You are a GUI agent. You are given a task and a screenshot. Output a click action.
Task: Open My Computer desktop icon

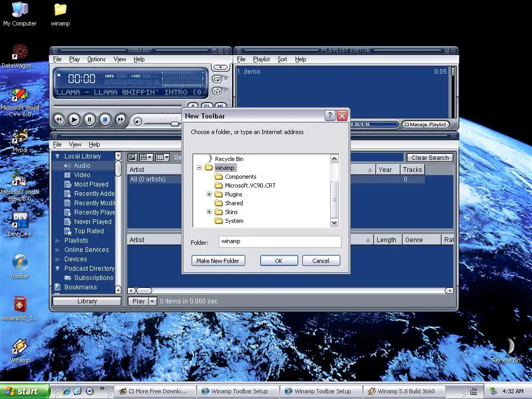(20, 14)
